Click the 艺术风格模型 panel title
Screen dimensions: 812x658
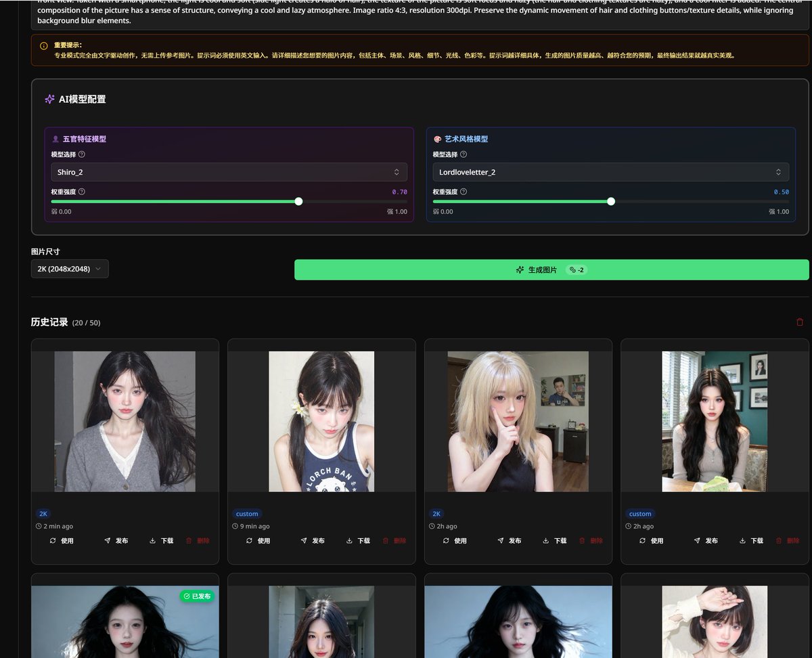tap(466, 139)
